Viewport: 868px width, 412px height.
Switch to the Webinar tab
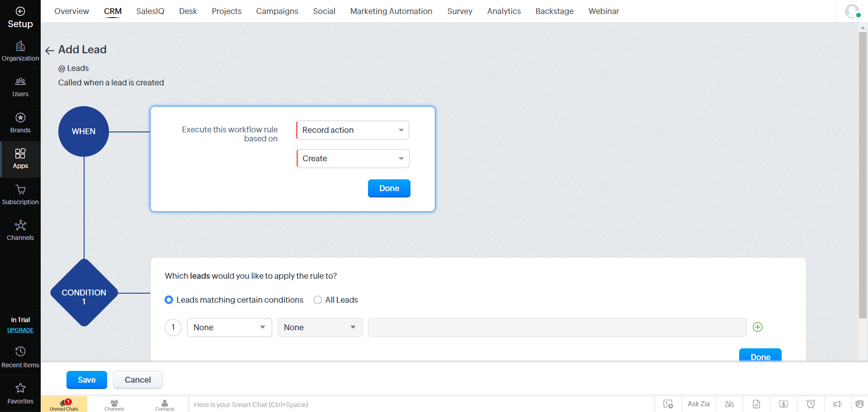604,11
